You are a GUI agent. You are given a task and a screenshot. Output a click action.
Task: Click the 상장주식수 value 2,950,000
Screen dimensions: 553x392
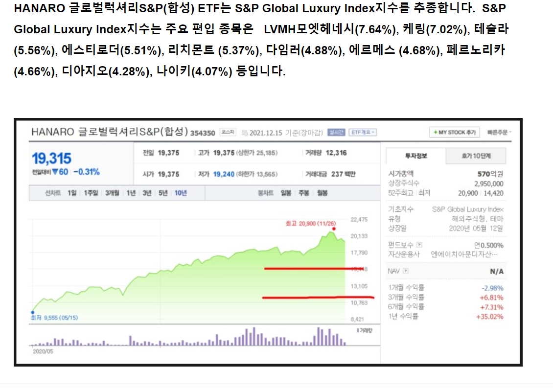point(489,184)
